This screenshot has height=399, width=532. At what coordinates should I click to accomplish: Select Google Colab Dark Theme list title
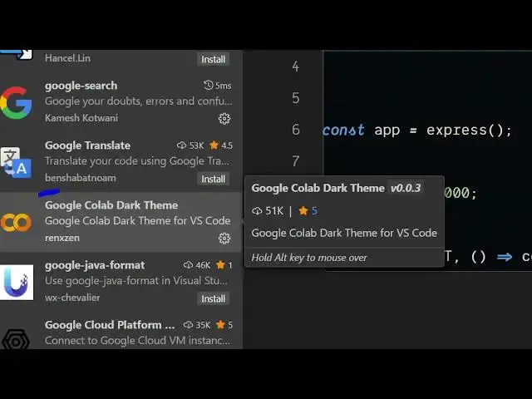pyautogui.click(x=111, y=205)
